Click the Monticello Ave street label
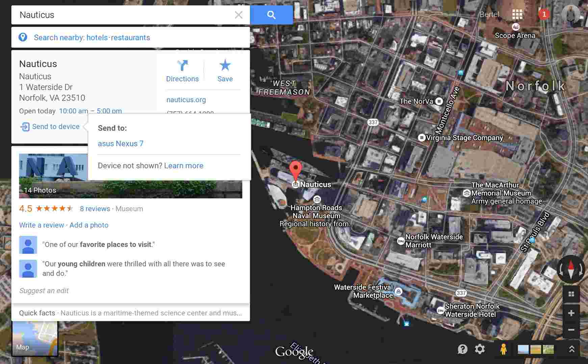 [448, 110]
